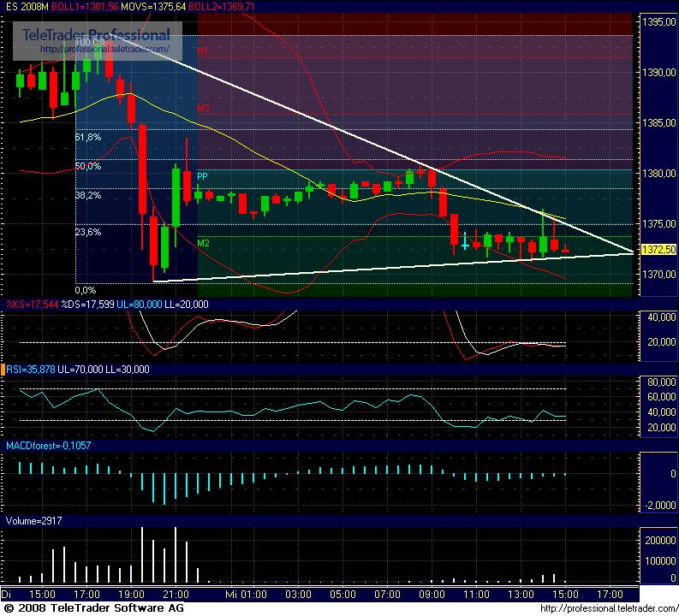Click the 100000 volume axis label

660,561
